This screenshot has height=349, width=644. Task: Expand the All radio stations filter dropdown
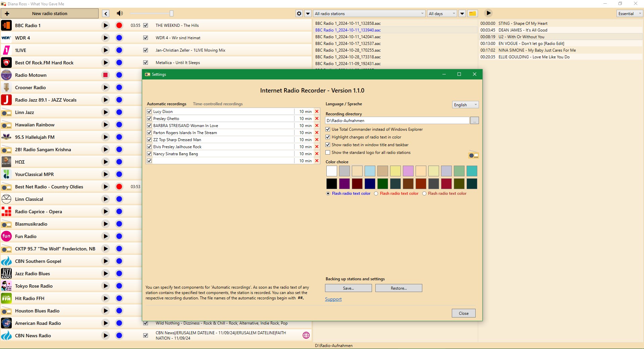coord(369,13)
